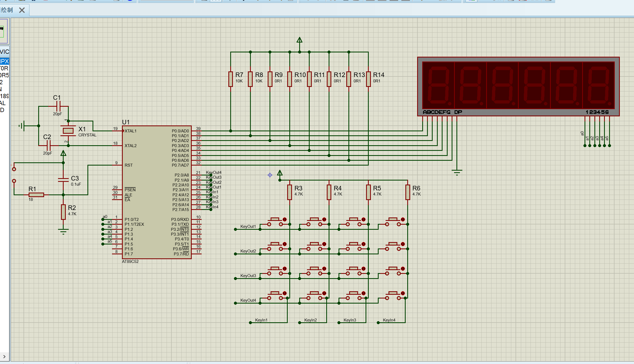The width and height of the screenshot is (634, 364).
Task: Select resistor R1 symbol
Action: pyautogui.click(x=36, y=195)
